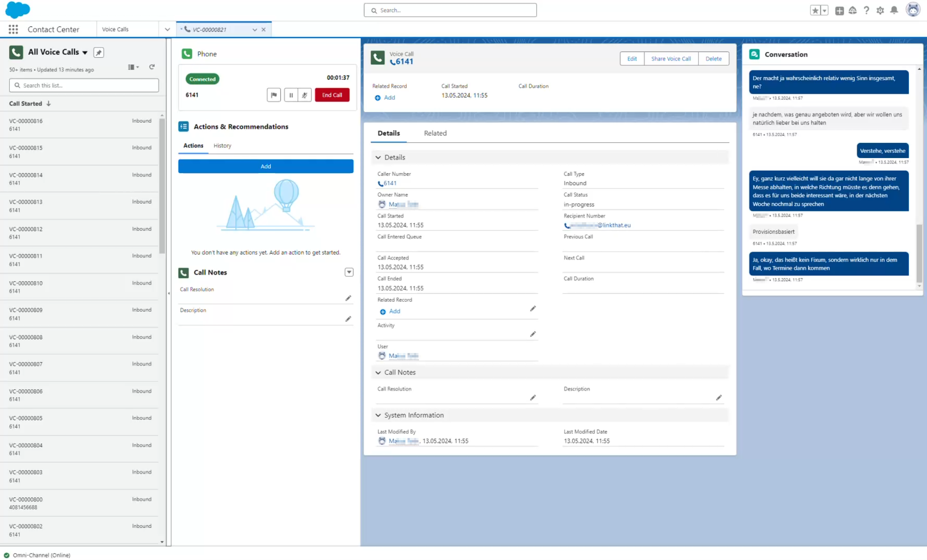
Task: Sort by Call Started column header
Action: [30, 104]
